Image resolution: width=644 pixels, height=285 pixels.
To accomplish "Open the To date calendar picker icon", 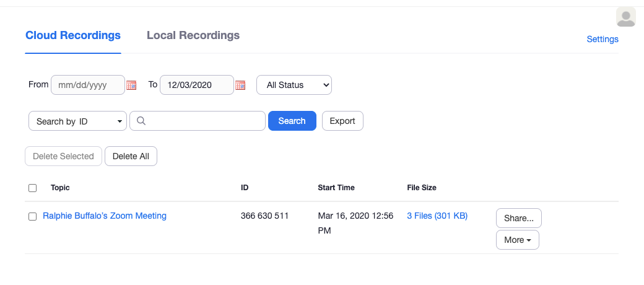I will point(240,85).
